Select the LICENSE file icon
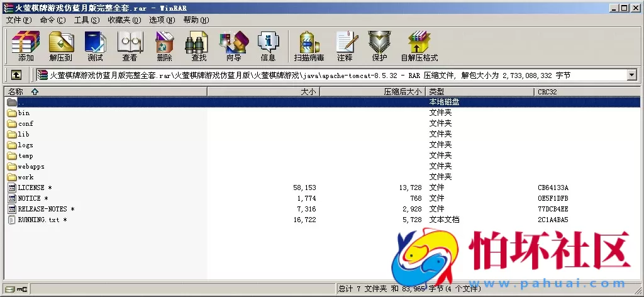The width and height of the screenshot is (644, 297). pyautogui.click(x=12, y=188)
